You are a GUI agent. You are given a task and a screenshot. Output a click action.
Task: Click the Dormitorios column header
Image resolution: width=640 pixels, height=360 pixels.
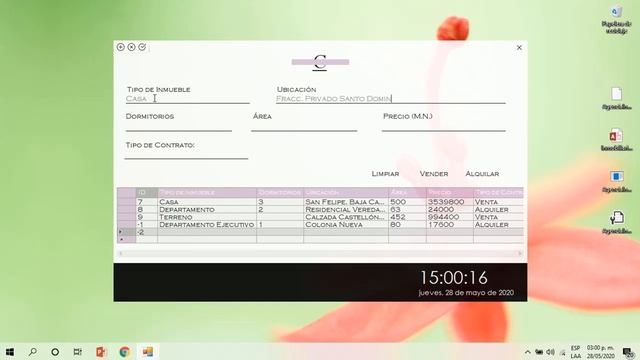pos(280,192)
